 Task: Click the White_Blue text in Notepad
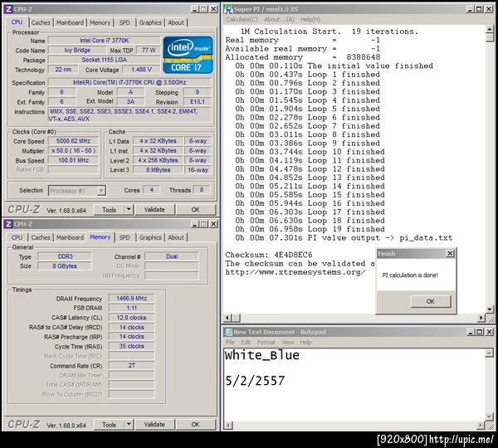262,355
